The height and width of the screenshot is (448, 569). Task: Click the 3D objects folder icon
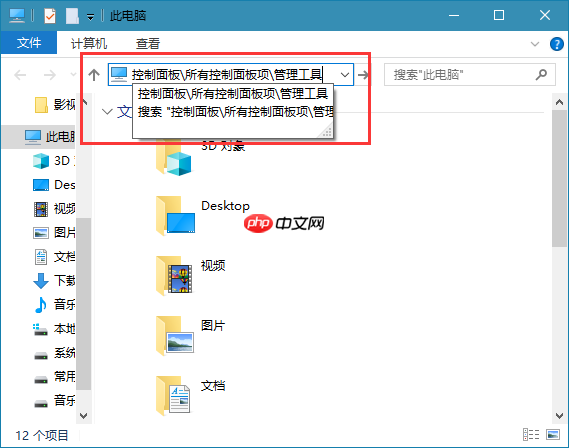pyautogui.click(x=174, y=160)
